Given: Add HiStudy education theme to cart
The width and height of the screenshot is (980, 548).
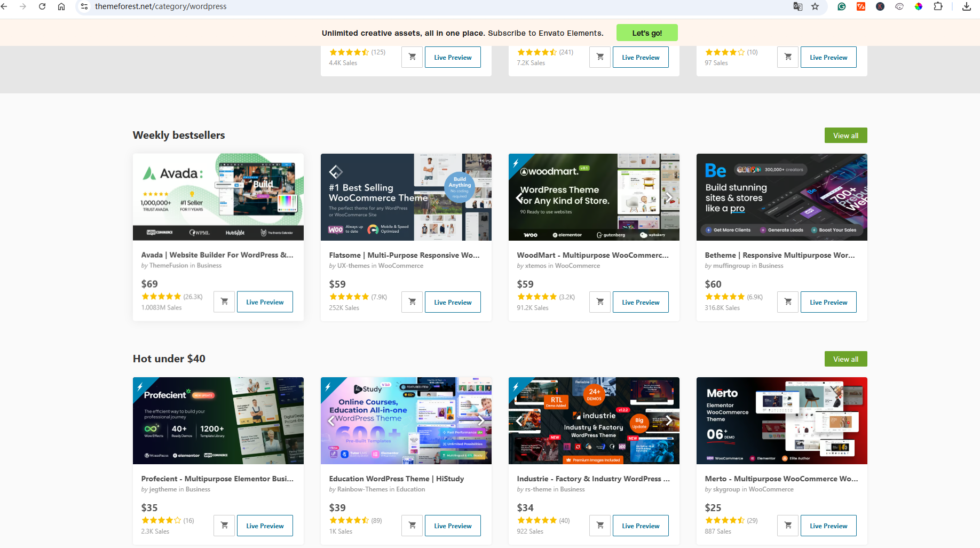Looking at the screenshot, I should click(412, 526).
